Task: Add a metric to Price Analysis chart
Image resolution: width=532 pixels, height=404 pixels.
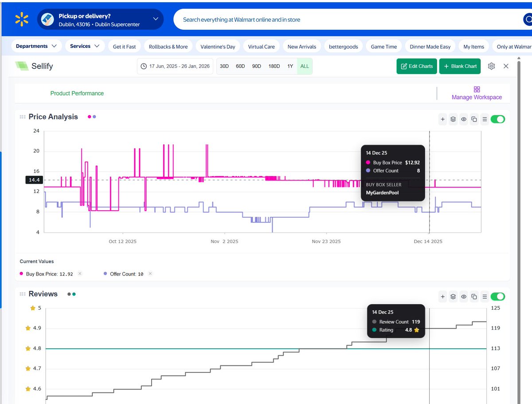Action: tap(442, 119)
